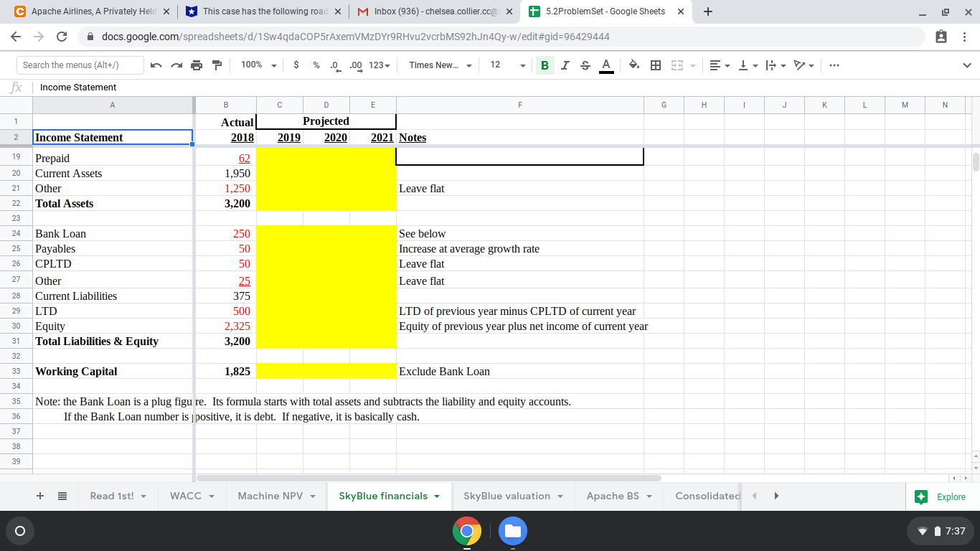The image size is (980, 551).
Task: Open the print dialog icon
Action: click(x=197, y=65)
